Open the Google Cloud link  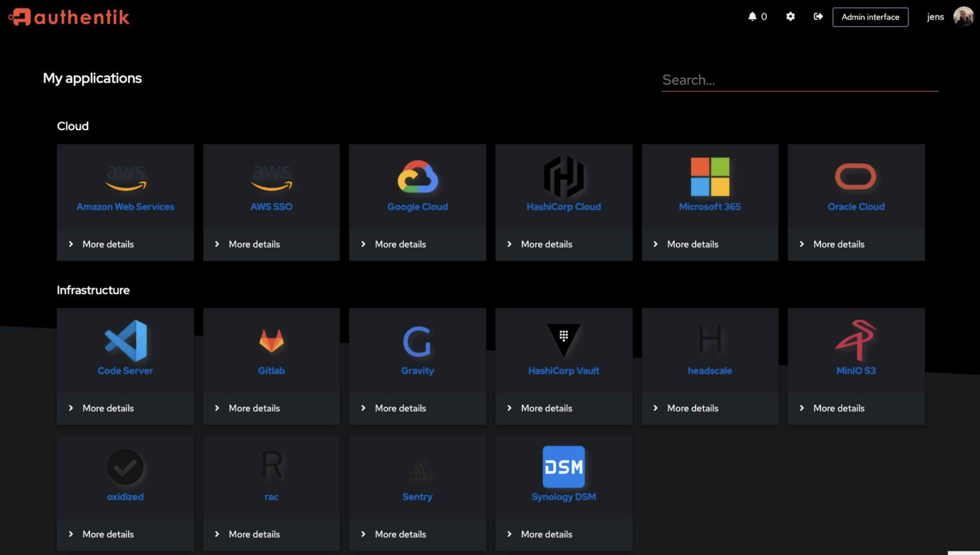coord(418,207)
